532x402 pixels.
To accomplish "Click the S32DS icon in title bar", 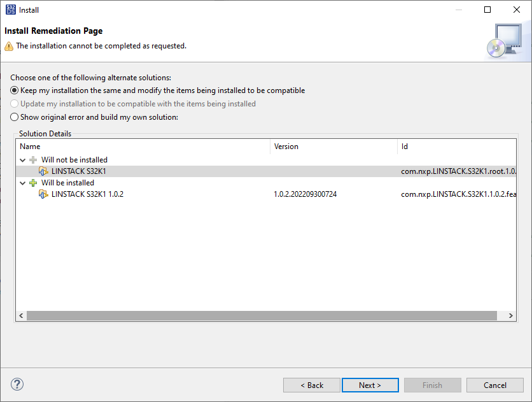I will pyautogui.click(x=11, y=10).
